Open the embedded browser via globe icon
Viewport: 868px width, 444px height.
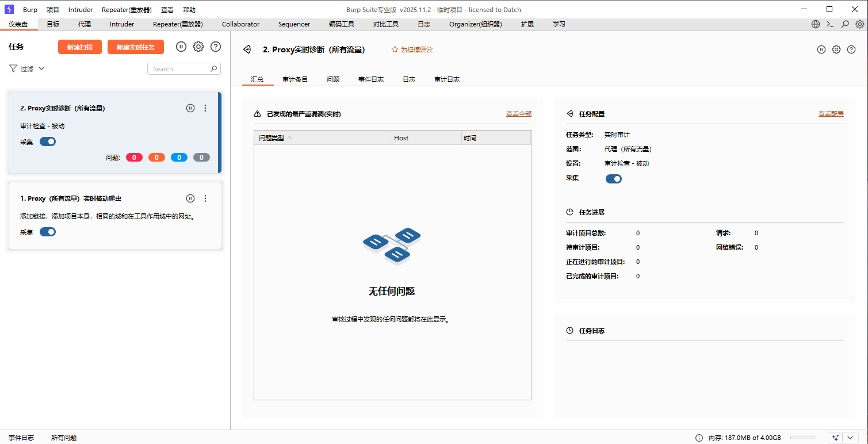click(x=815, y=24)
